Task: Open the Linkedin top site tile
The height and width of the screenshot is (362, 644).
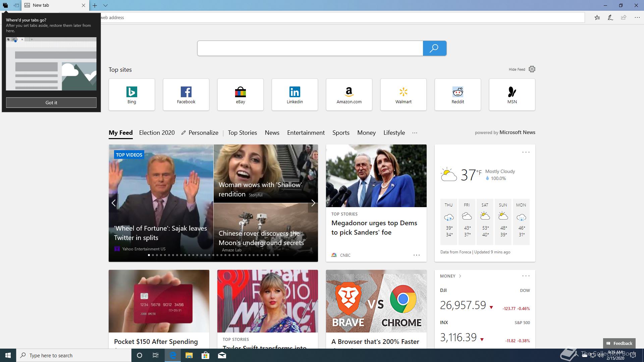Action: (295, 95)
